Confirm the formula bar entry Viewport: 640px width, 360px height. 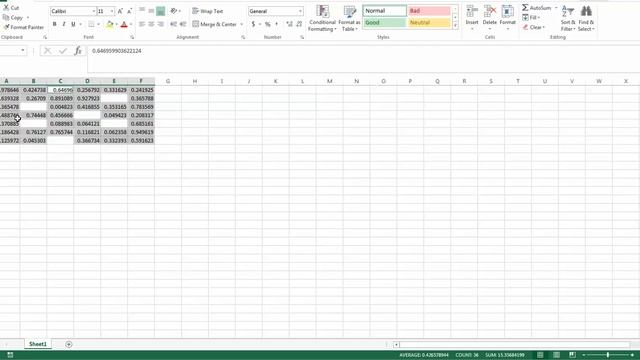pos(62,51)
